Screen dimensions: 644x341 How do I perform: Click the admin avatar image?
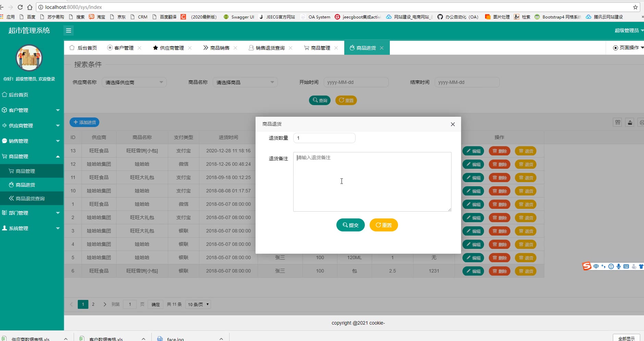click(x=29, y=58)
